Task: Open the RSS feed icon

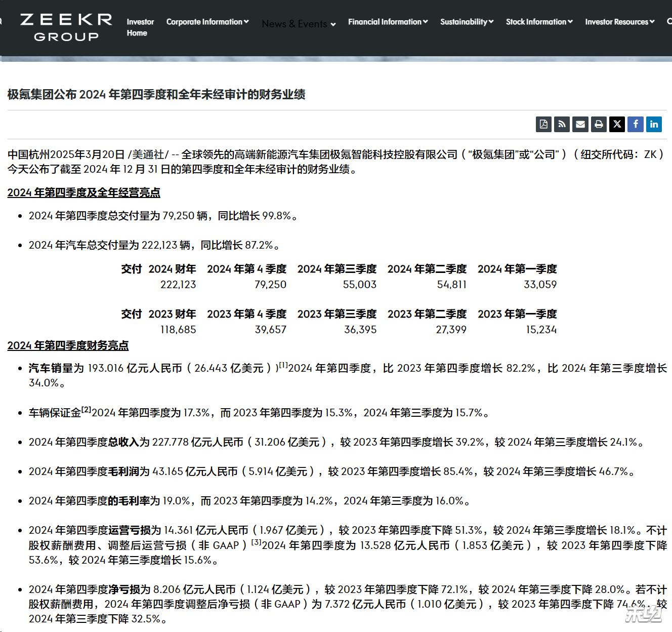Action: click(562, 124)
